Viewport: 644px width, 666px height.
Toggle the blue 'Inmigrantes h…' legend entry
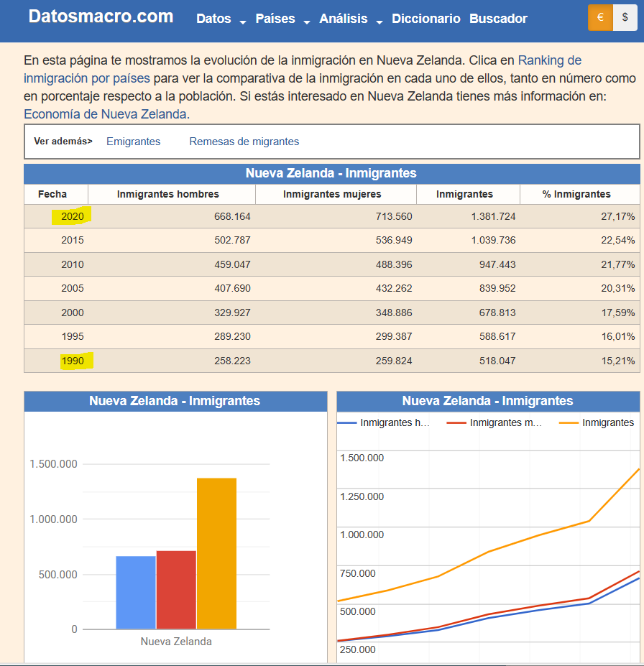pos(384,422)
